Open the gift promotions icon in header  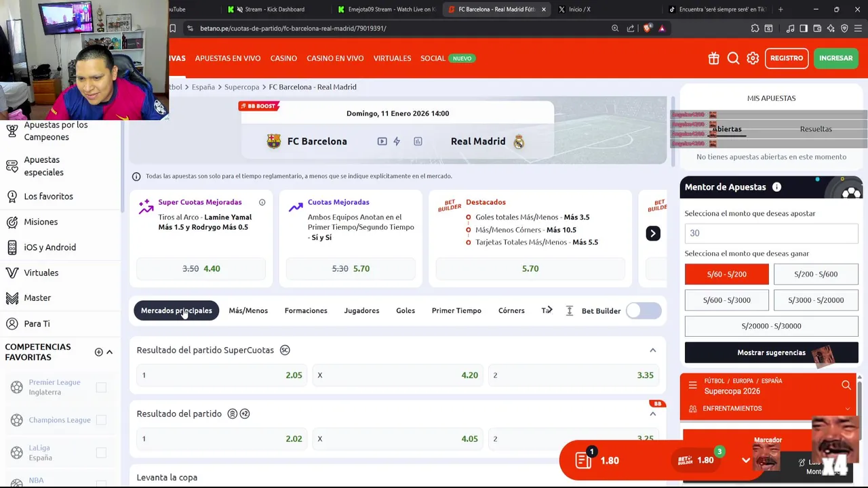tap(713, 58)
